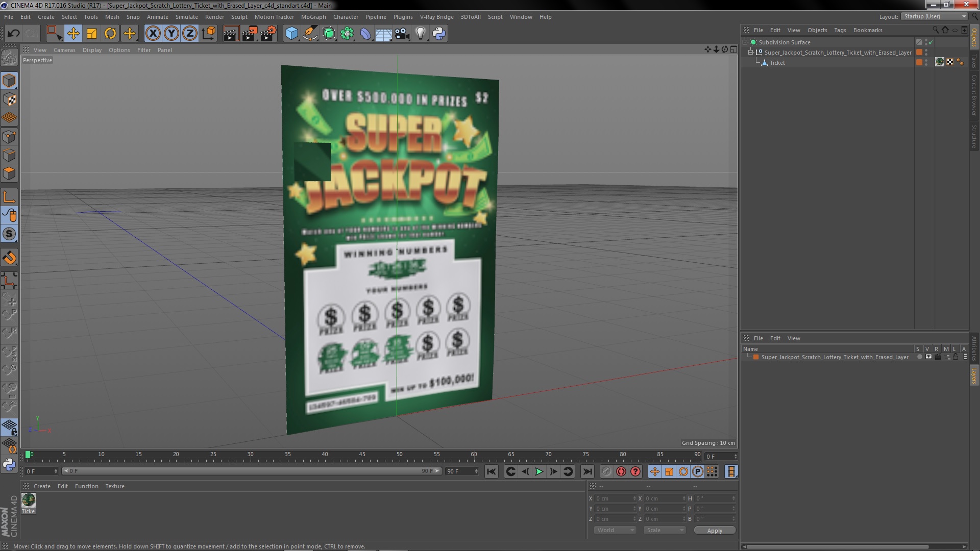The height and width of the screenshot is (551, 980).
Task: Open Edit Render Settings
Action: click(268, 34)
